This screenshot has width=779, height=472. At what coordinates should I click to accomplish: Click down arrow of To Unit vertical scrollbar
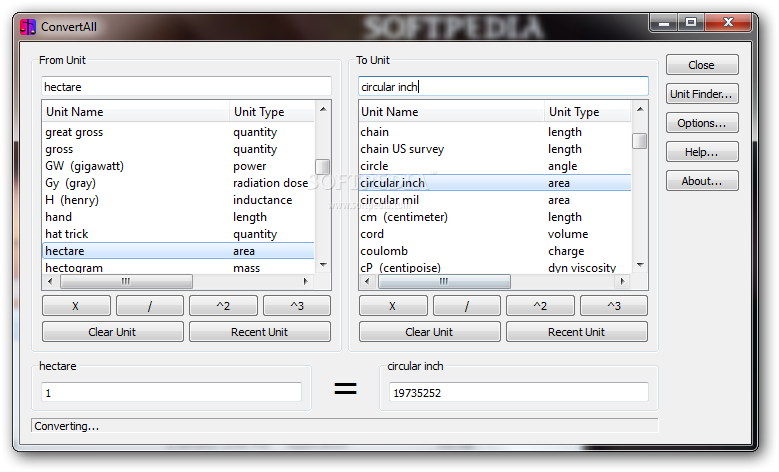click(x=640, y=265)
